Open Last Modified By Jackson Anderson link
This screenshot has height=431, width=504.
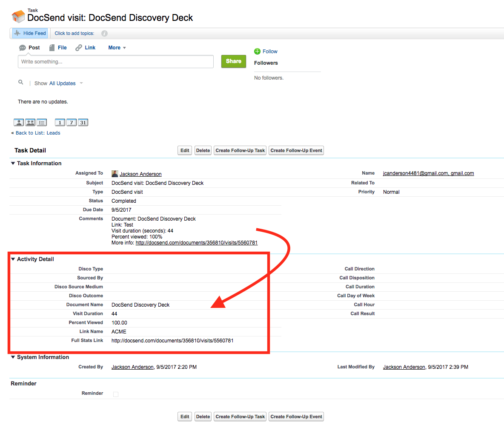point(404,367)
